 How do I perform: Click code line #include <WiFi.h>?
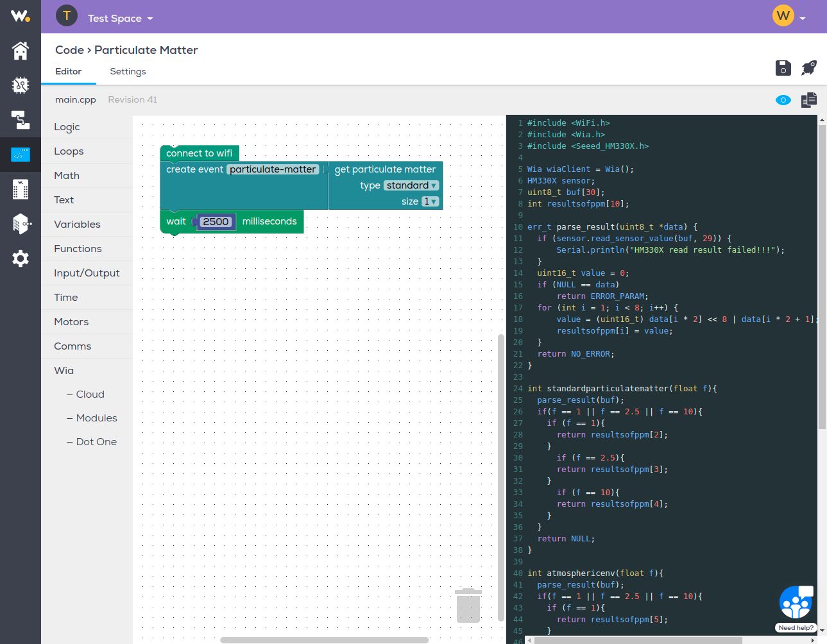tap(568, 123)
